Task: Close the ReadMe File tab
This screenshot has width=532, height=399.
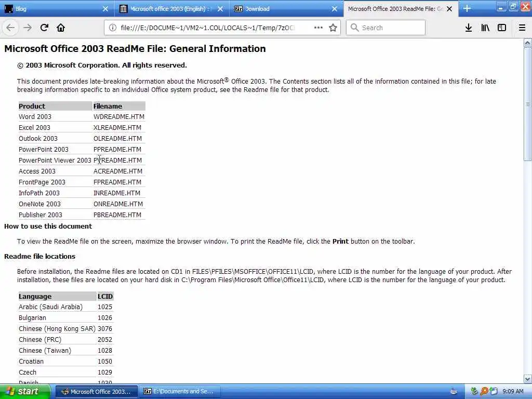Action: [x=449, y=9]
